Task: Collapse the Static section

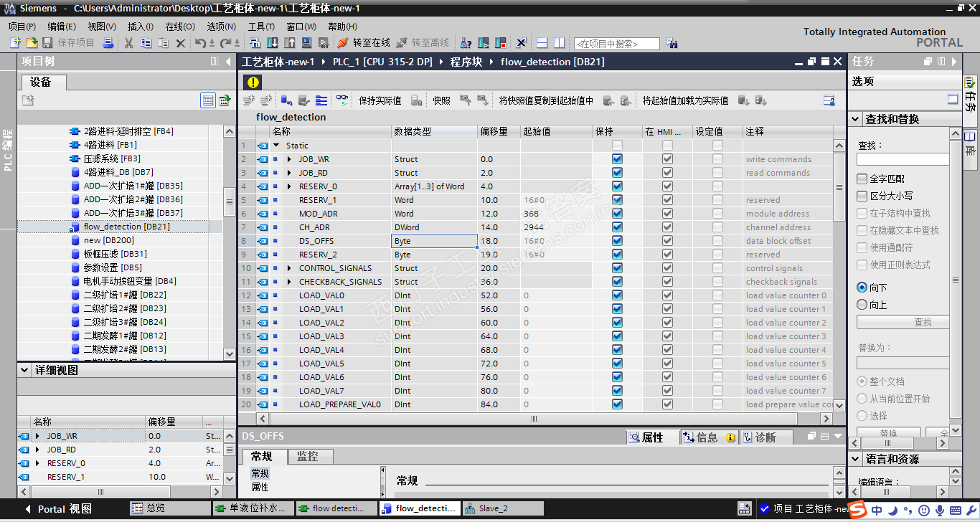Action: [277, 146]
